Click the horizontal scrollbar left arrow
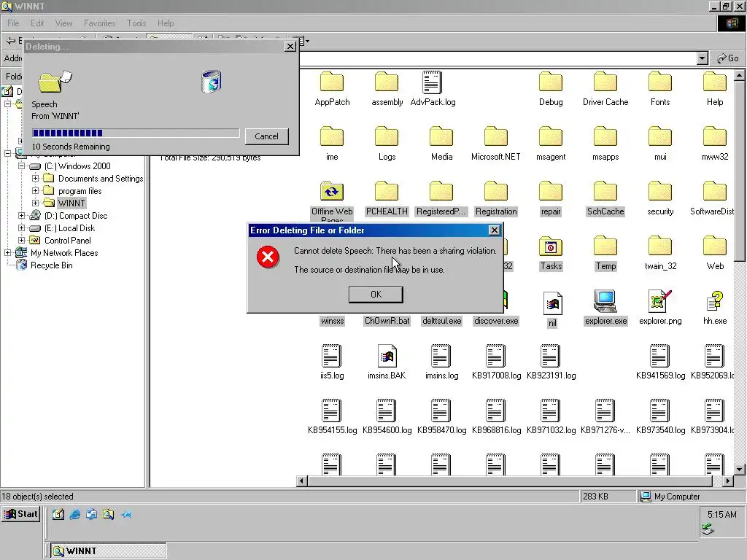 pos(301,481)
